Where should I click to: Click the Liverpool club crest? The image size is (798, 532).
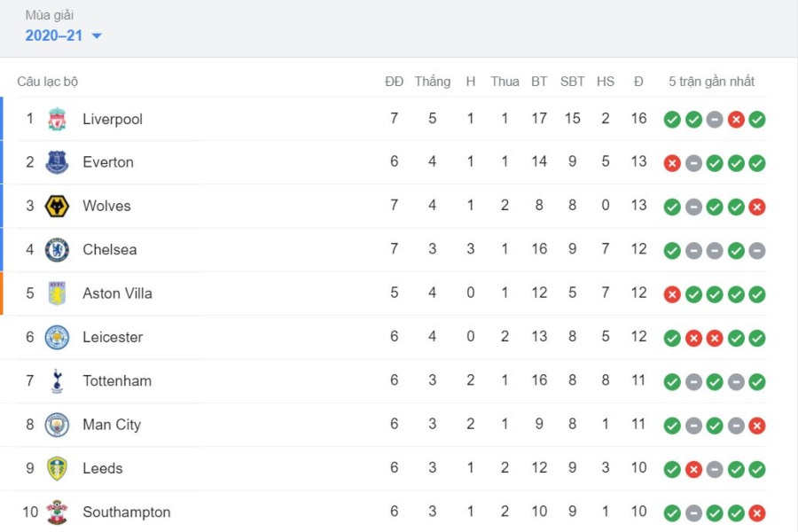coord(58,119)
